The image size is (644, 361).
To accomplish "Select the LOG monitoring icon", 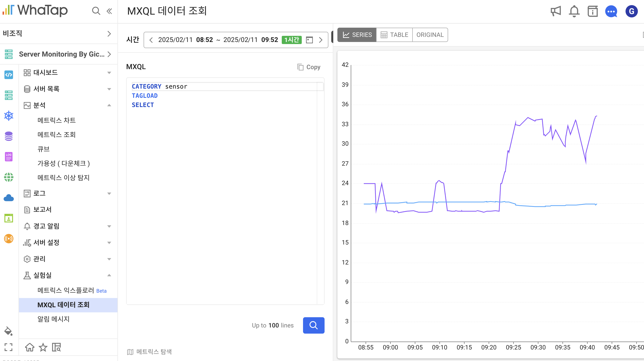I will 9,157.
